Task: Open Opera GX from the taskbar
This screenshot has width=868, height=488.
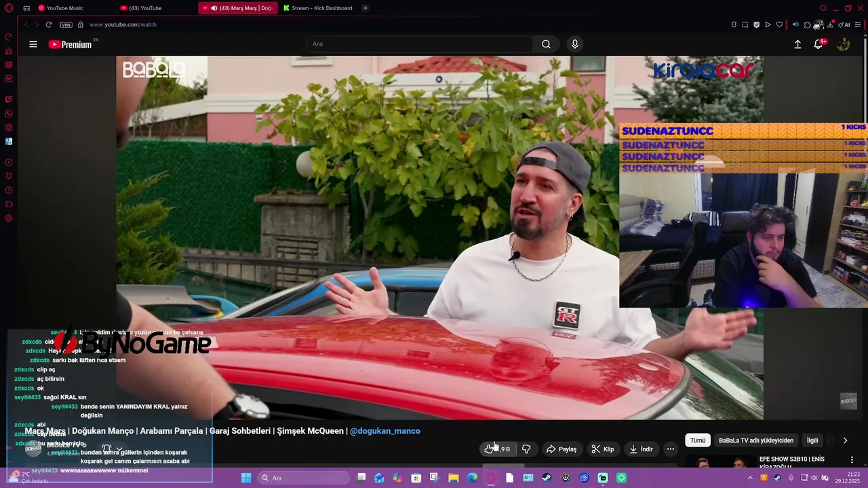Action: (x=491, y=478)
